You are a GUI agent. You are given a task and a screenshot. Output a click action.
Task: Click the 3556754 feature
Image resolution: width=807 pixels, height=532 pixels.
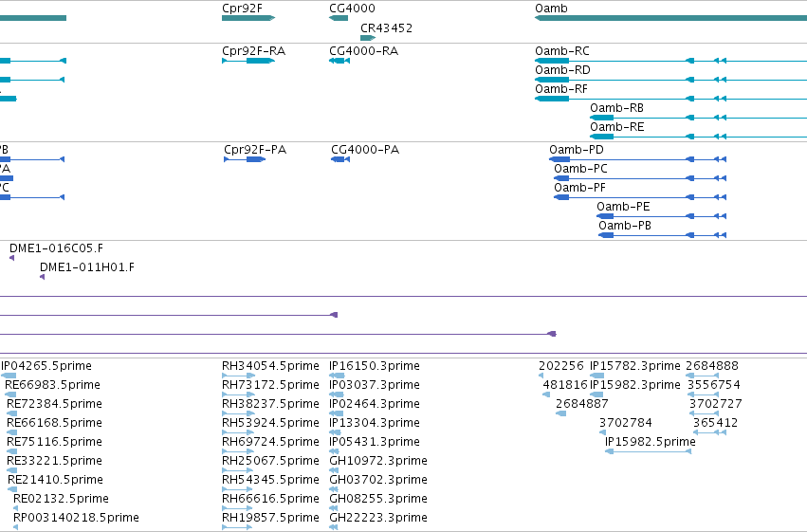pos(704,394)
